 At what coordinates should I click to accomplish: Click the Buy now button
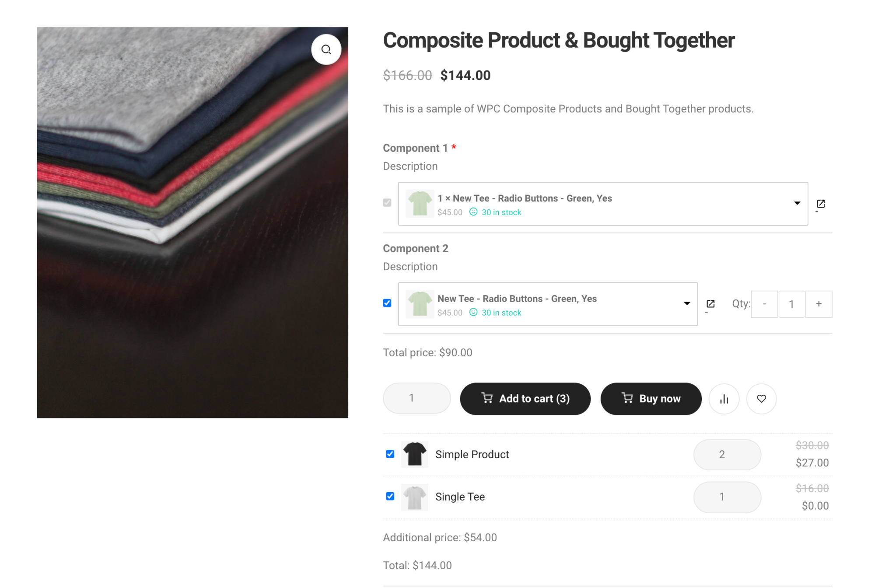651,398
